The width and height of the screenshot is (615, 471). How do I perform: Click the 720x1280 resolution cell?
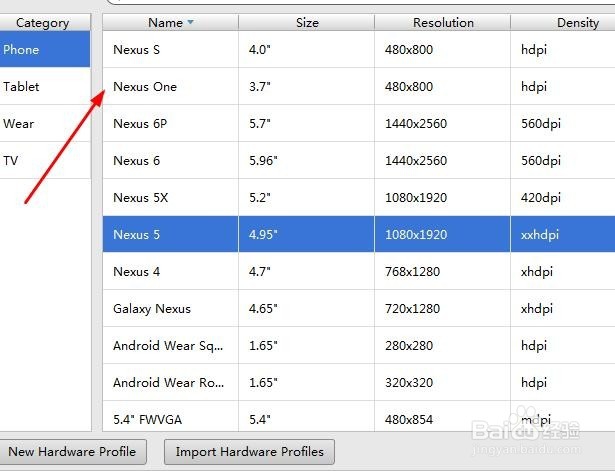(443, 308)
